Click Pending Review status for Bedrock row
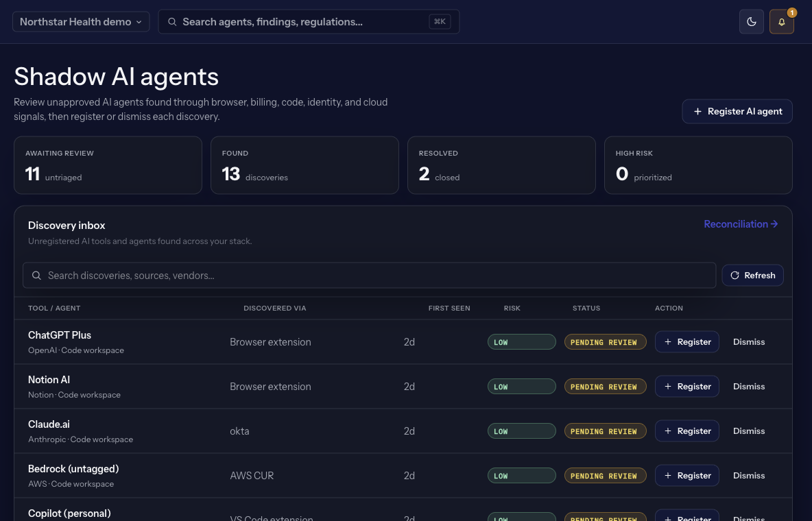This screenshot has width=812, height=521. pyautogui.click(x=605, y=476)
